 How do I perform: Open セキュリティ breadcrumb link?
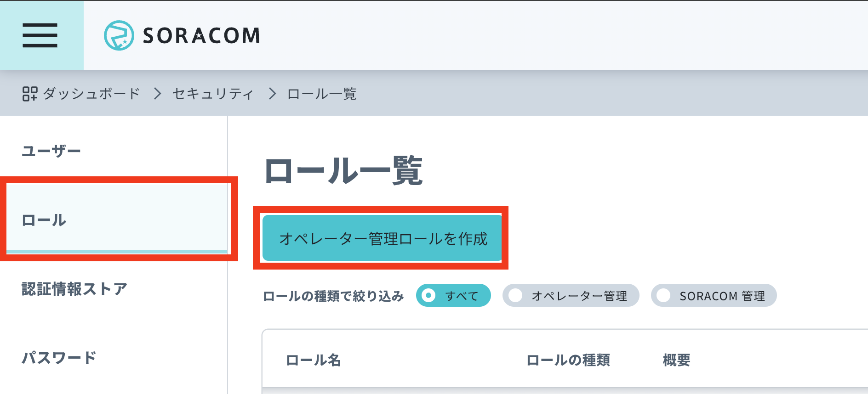tap(213, 94)
